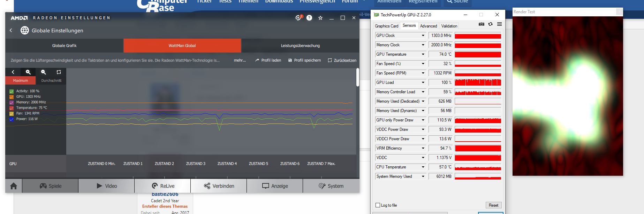Click the globe icon in Radeon Einstellungen
This screenshot has width=644, height=214.
(x=24, y=30)
